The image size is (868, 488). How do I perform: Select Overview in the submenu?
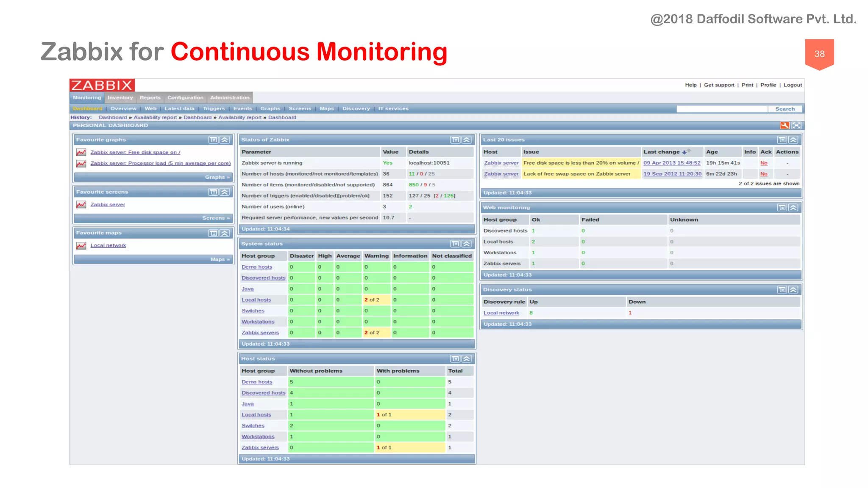tap(123, 109)
